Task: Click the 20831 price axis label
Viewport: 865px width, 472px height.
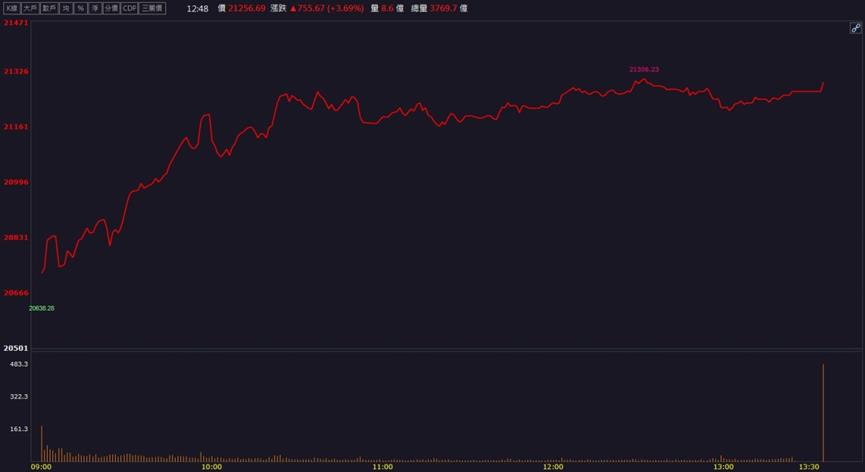Action: pos(16,237)
